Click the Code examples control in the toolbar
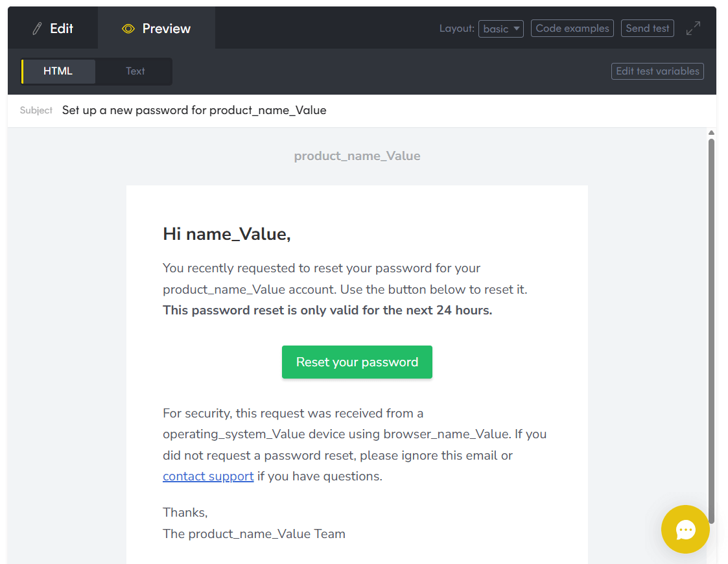Image resolution: width=728 pixels, height=564 pixels. tap(572, 28)
